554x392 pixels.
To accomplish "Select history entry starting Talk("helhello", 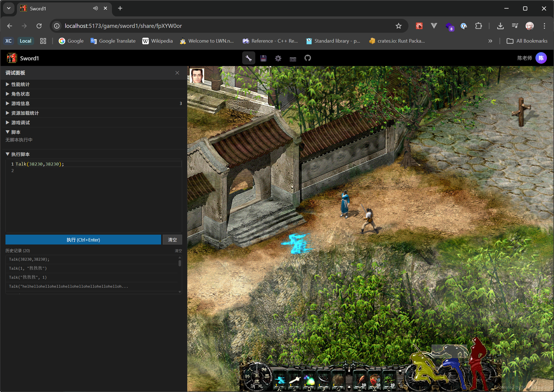I will 92,286.
